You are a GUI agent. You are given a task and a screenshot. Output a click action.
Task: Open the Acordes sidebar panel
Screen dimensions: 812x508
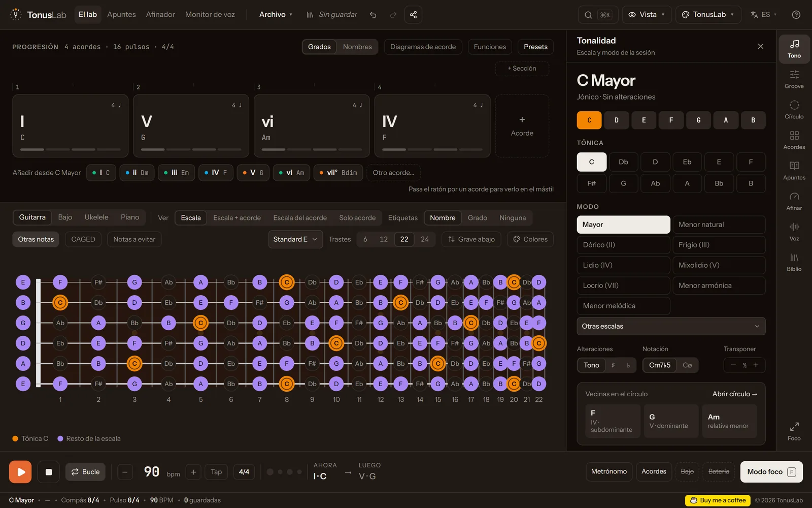coord(794,140)
